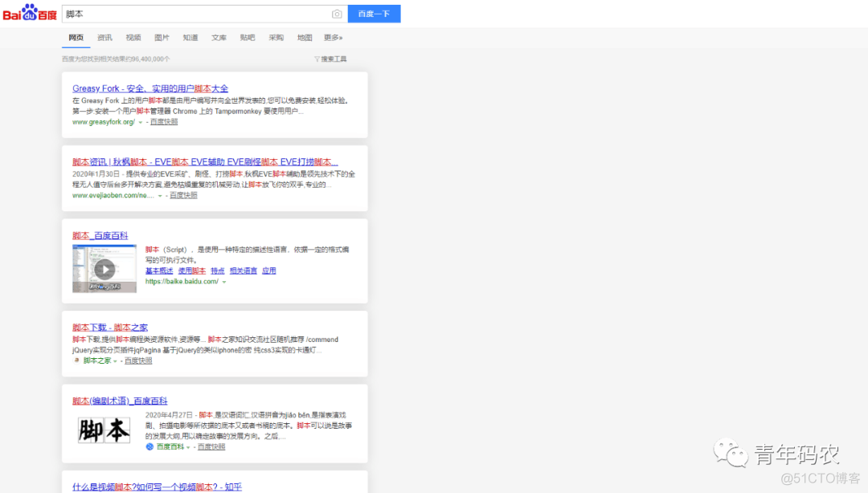Viewport: 868px width, 493px height.
Task: Click the https://baike.baidu.com/ URL
Action: [x=182, y=282]
